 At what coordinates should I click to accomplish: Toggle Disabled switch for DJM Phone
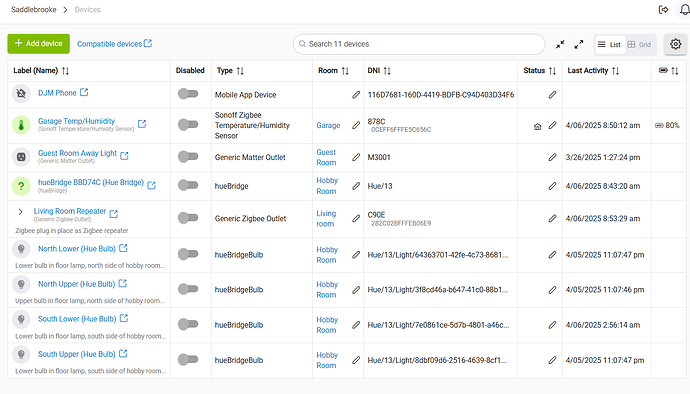click(188, 94)
